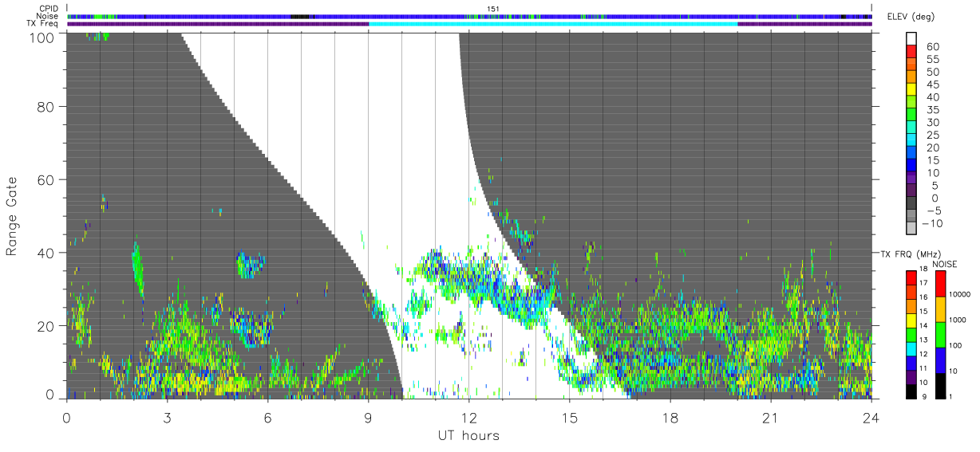Viewport: 980px width, 452px height.
Task: Click x-axis tick label '3'
Action: point(167,419)
